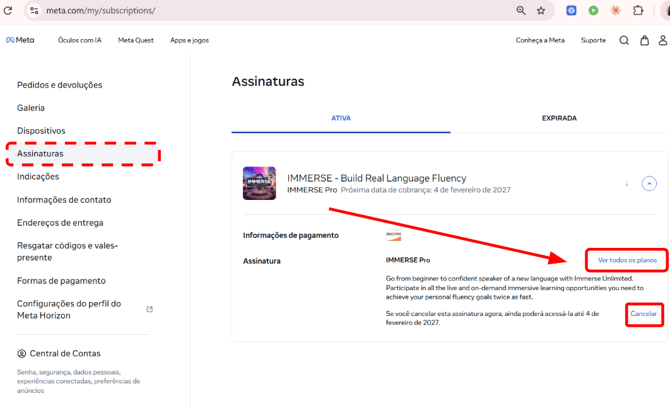The height and width of the screenshot is (408, 670).
Task: Click the zoom magnifier icon in address bar
Action: (x=520, y=10)
